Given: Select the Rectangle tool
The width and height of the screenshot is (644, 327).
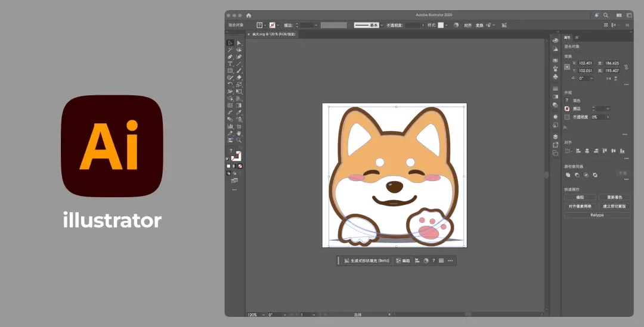Looking at the screenshot, I should [230, 71].
